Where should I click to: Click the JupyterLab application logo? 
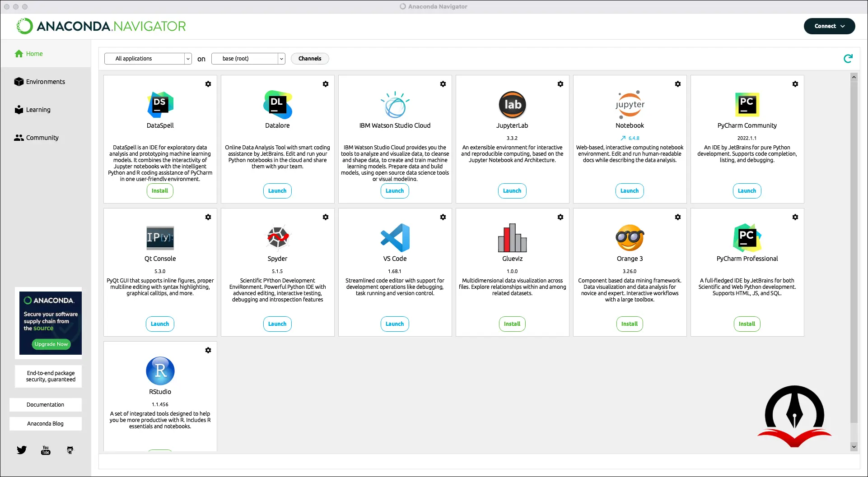tap(513, 105)
